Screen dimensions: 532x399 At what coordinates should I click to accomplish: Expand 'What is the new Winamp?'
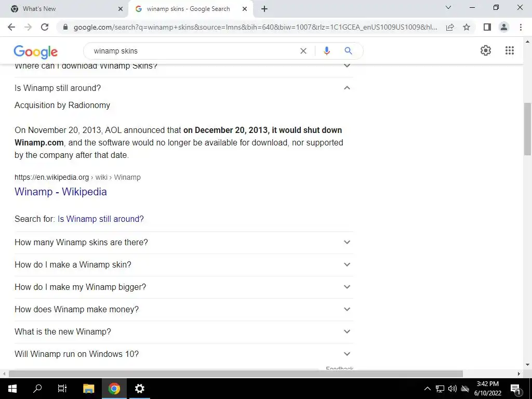[x=183, y=332]
